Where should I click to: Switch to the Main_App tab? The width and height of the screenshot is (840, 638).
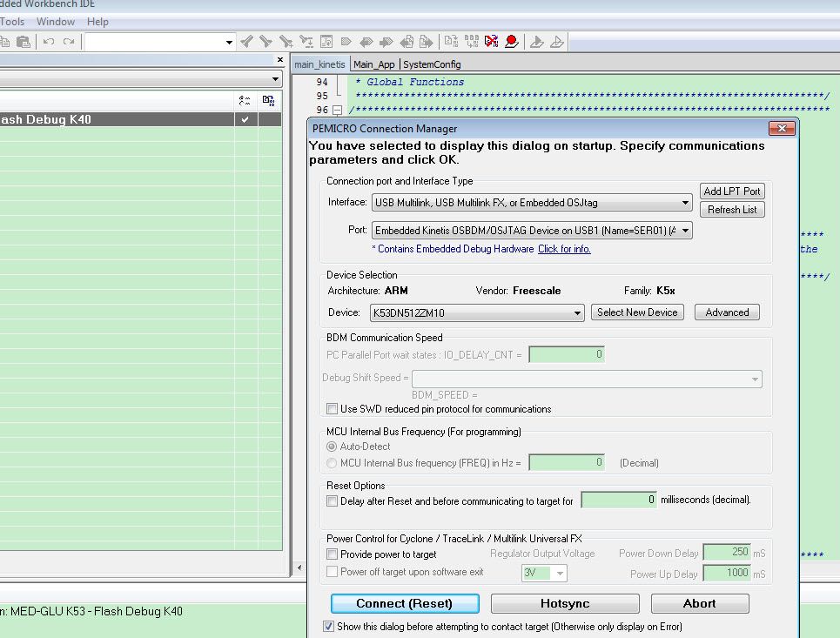click(x=374, y=64)
